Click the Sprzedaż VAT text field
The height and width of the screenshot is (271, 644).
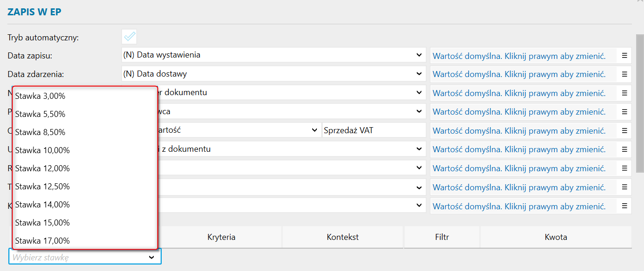click(374, 130)
